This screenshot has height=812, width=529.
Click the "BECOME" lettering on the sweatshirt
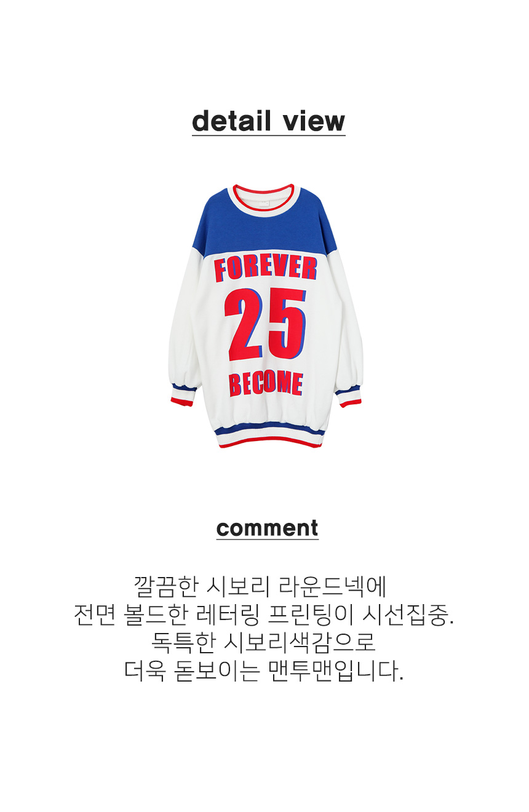coord(266,384)
